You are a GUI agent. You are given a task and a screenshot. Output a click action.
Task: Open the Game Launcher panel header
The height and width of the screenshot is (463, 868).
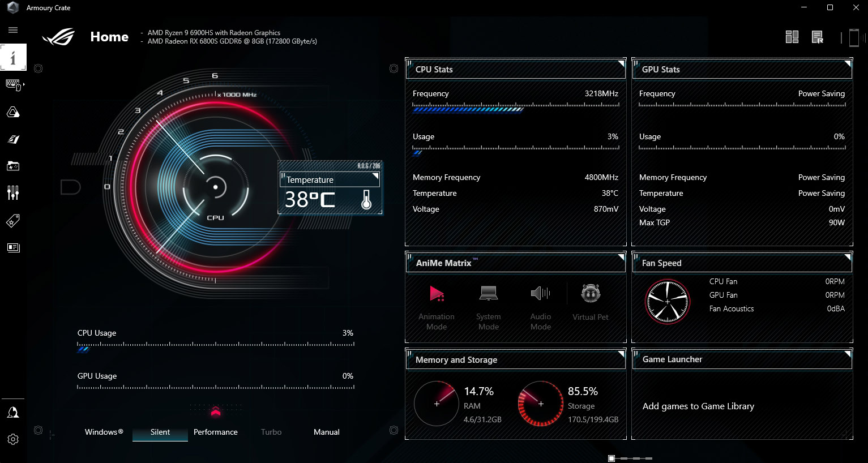click(742, 359)
